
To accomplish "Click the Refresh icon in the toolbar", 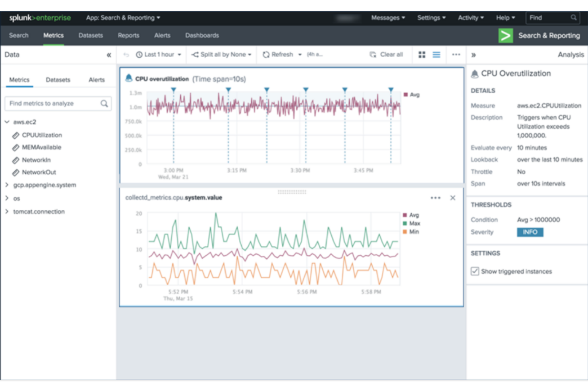I will pos(265,54).
